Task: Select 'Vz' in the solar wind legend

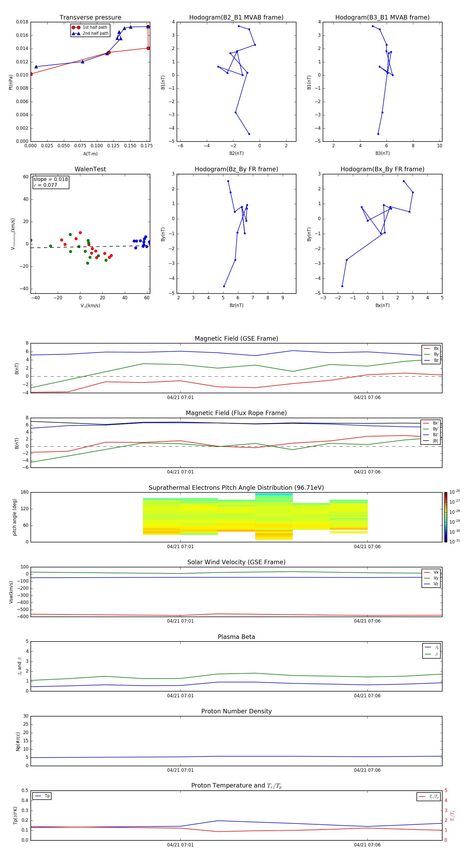Action: pos(431,584)
